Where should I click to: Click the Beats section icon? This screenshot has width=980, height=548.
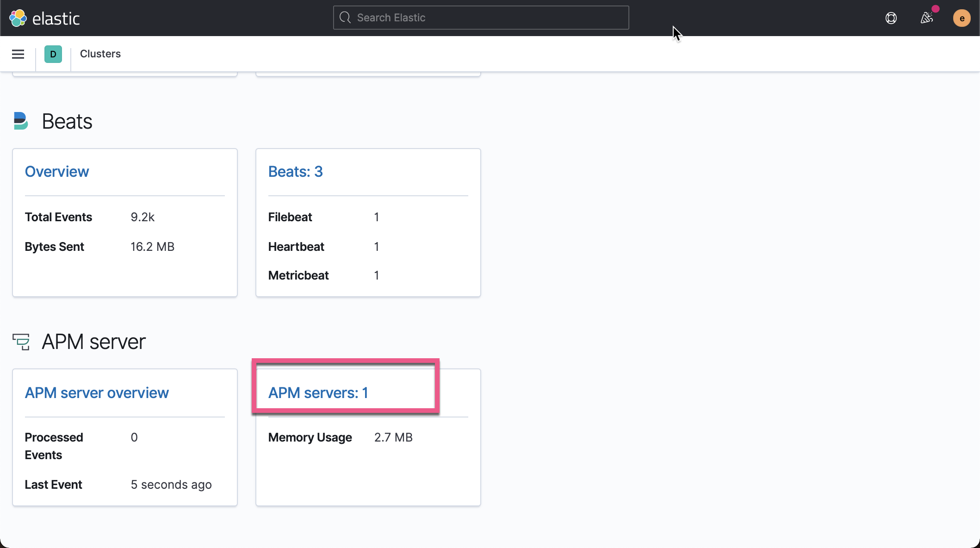point(21,121)
